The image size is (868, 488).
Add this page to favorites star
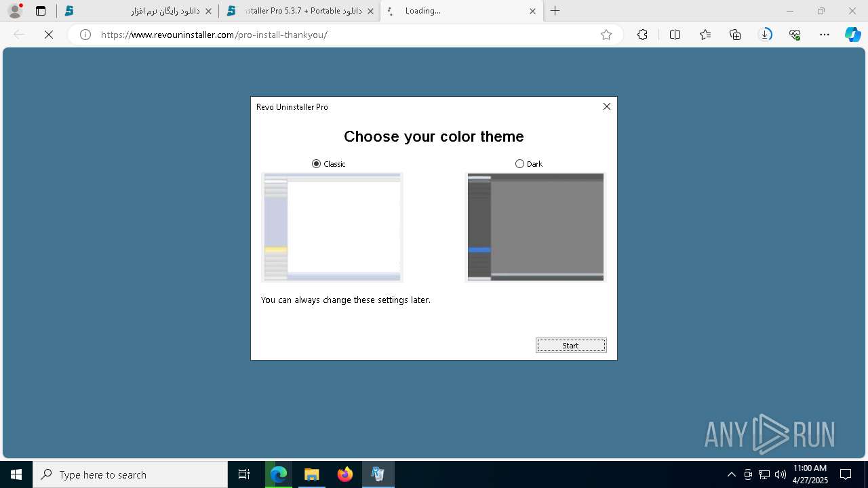(x=606, y=35)
